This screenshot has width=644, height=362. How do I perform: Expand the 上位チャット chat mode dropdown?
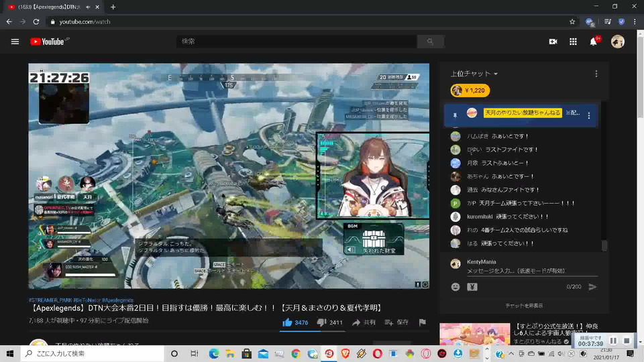pyautogui.click(x=474, y=74)
